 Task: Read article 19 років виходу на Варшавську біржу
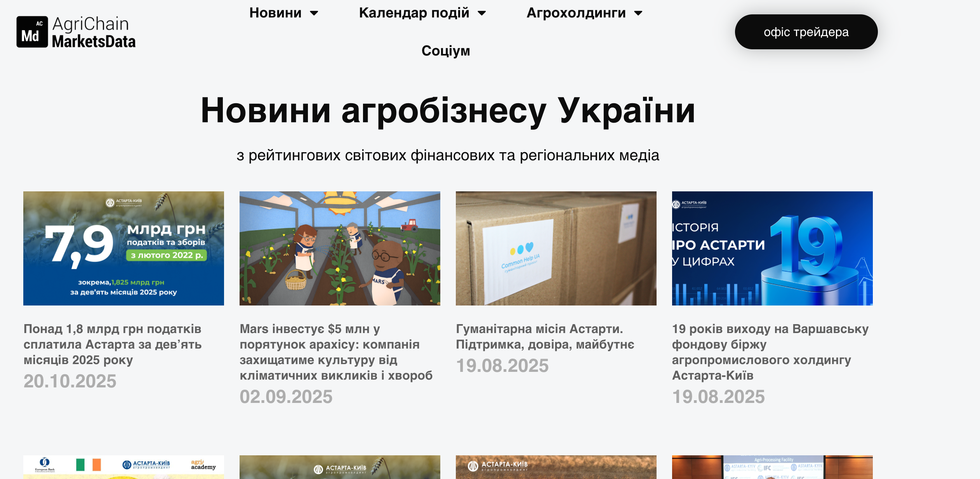770,352
